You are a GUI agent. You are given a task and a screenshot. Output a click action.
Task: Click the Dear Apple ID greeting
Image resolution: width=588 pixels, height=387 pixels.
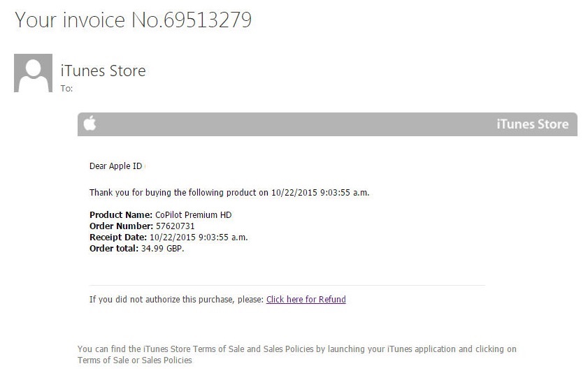pyautogui.click(x=115, y=166)
